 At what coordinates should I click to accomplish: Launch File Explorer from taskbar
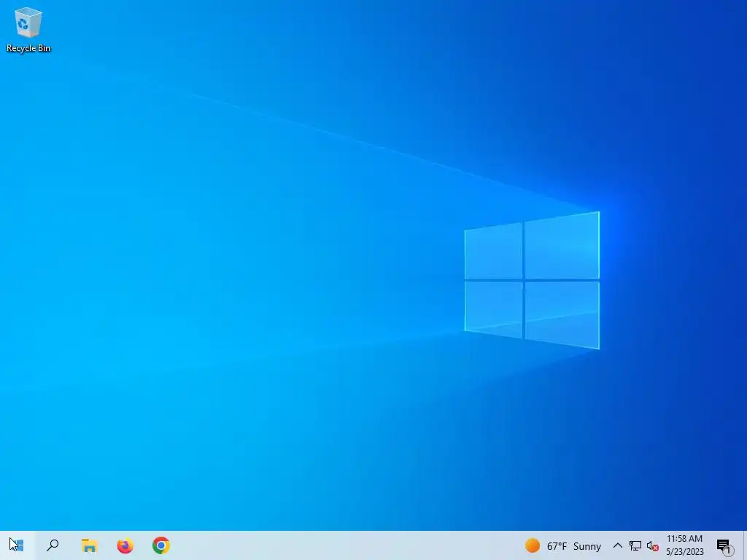pos(89,545)
